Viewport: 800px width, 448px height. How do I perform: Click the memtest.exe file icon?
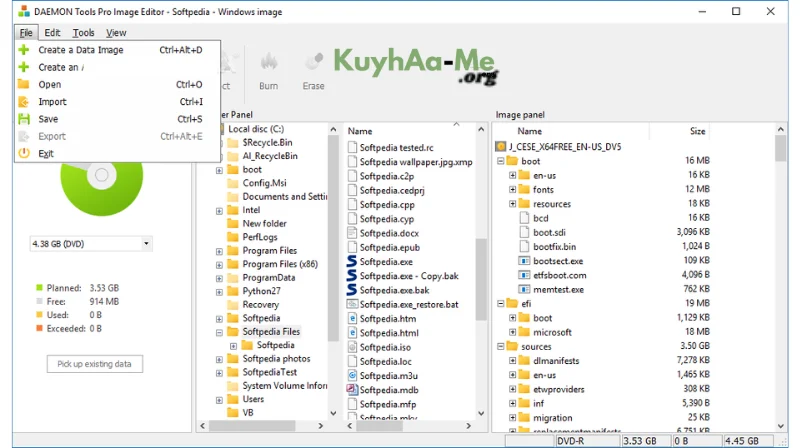[524, 289]
